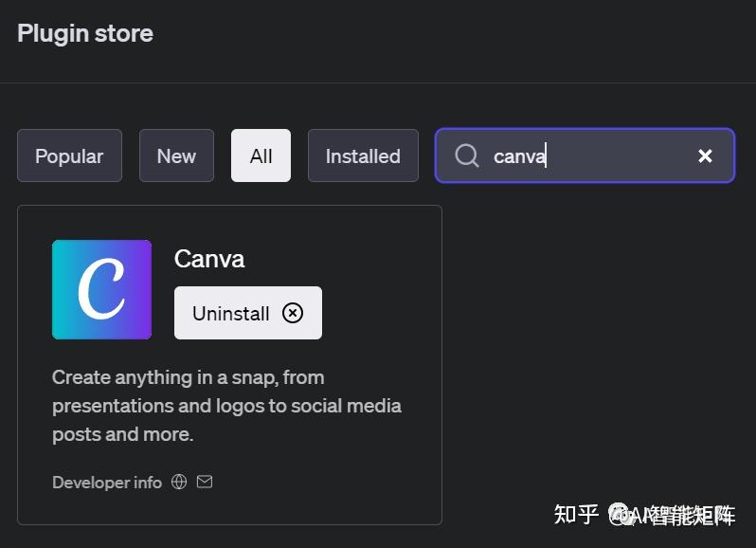
Task: Click the magnifying glass search icon
Action: (x=467, y=155)
